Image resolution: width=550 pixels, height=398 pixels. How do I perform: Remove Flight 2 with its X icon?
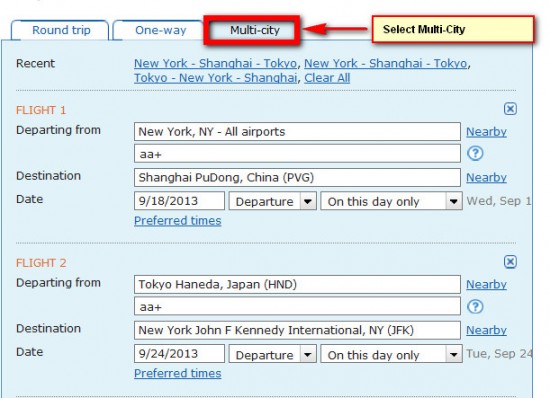point(510,262)
